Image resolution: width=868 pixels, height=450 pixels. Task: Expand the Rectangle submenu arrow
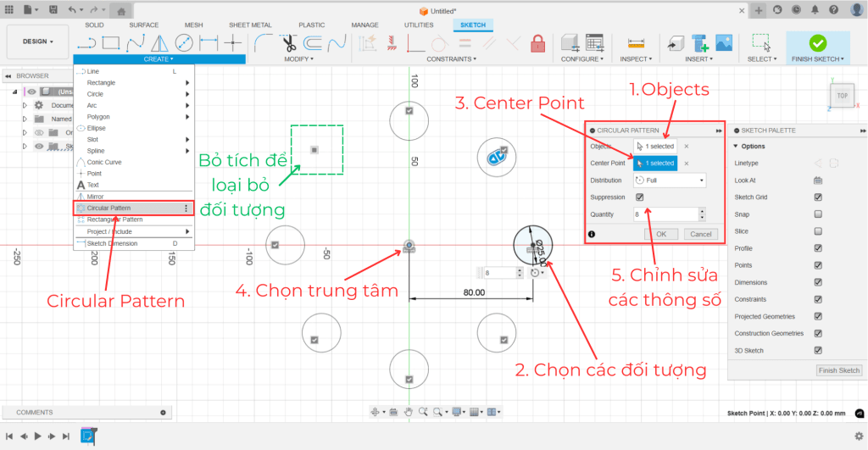coord(186,83)
